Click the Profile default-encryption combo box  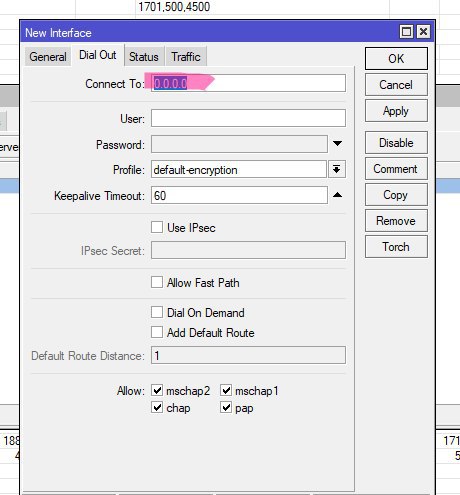click(x=239, y=169)
